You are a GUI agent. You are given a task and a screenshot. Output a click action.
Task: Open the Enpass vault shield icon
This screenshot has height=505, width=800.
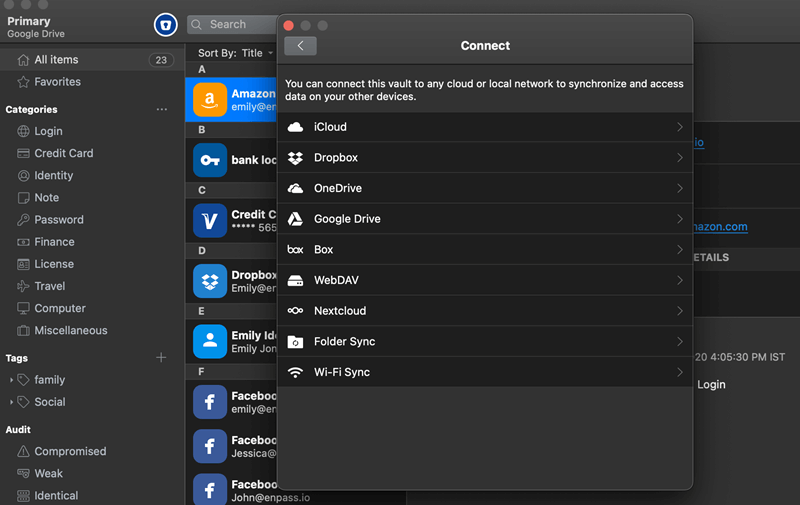click(x=165, y=25)
